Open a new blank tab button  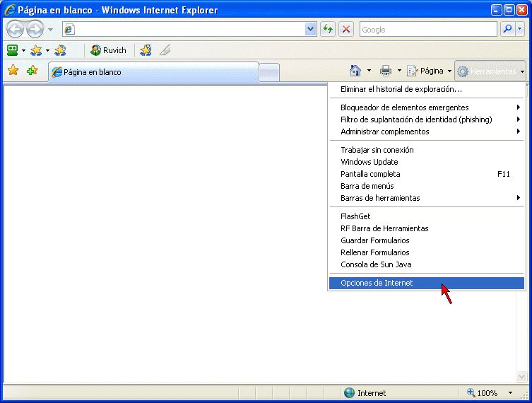(x=269, y=72)
